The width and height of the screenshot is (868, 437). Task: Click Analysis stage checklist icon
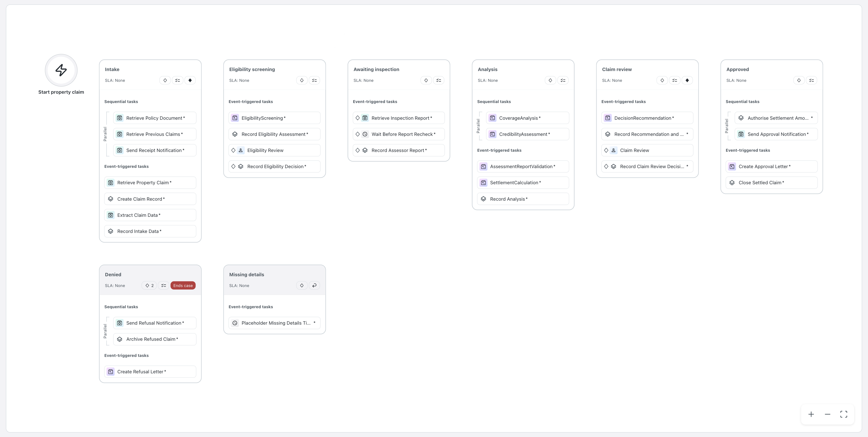[x=563, y=80]
